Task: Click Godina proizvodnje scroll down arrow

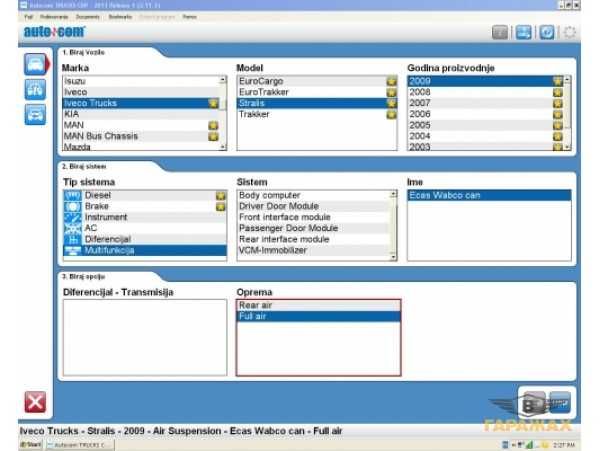Action: click(567, 147)
